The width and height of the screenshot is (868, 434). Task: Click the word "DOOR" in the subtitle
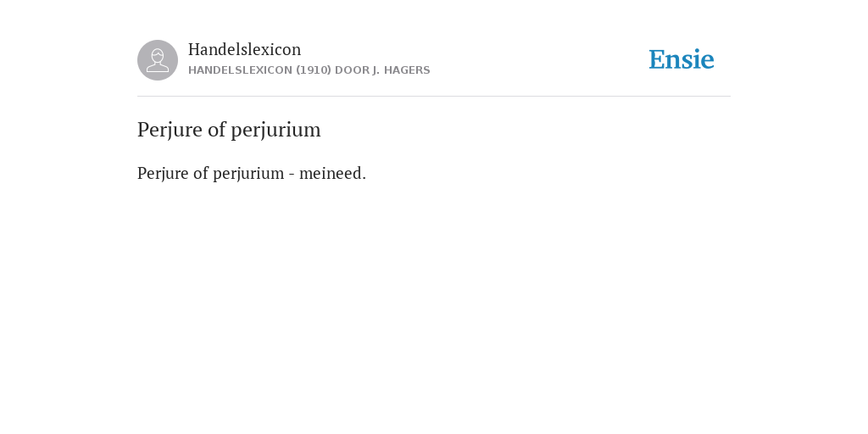pyautogui.click(x=352, y=70)
